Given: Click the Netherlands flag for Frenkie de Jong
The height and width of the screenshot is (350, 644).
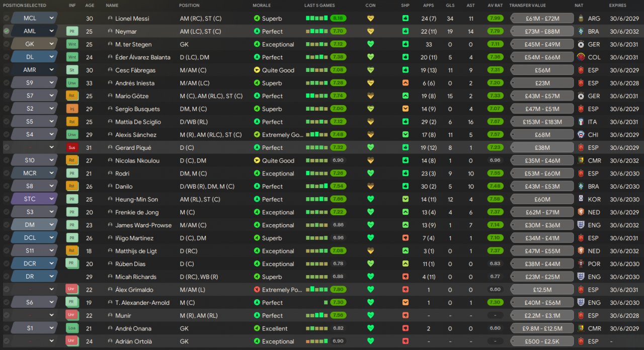Looking at the screenshot, I should [581, 212].
